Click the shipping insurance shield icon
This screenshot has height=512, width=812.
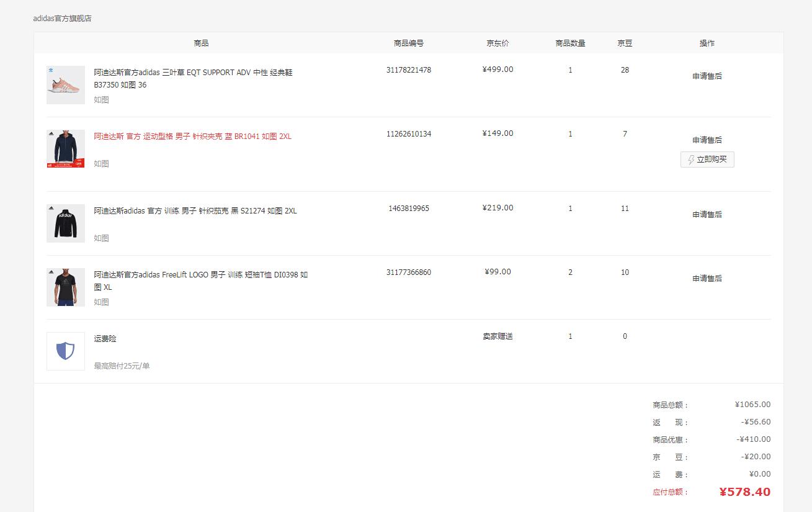pyautogui.click(x=65, y=351)
